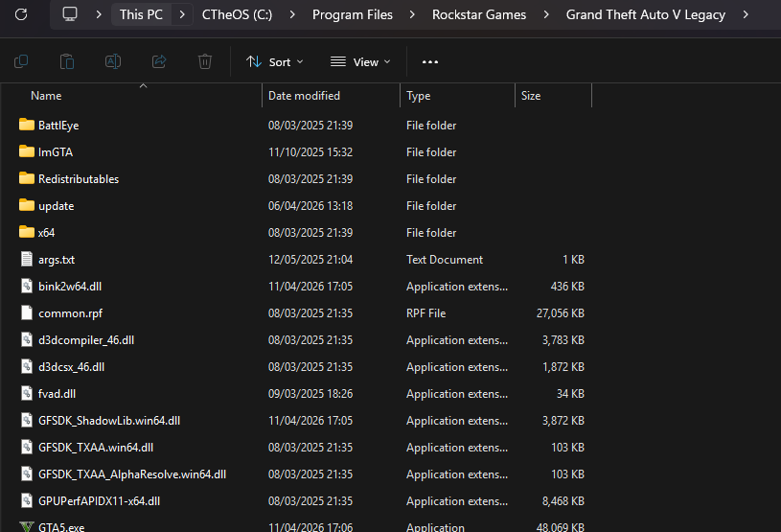Expand the chevron after Rockstar Games
781x532 pixels.
(546, 14)
